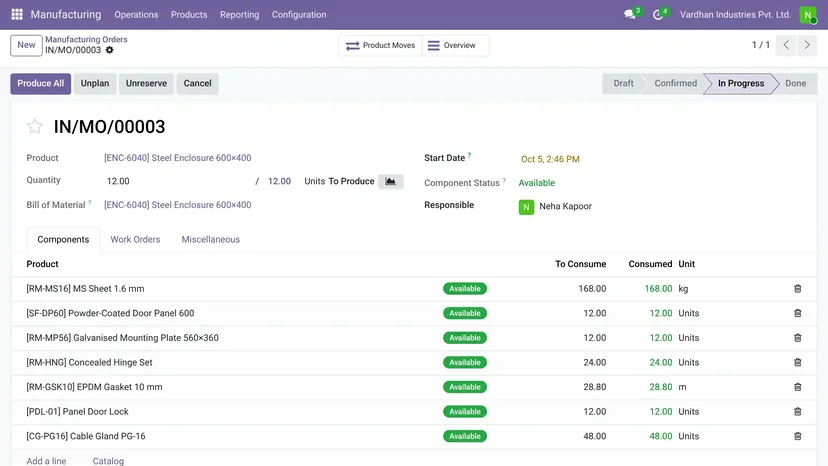Delete the MS Sheet 1.6 mm line
The width and height of the screenshot is (828, 466).
(x=797, y=288)
